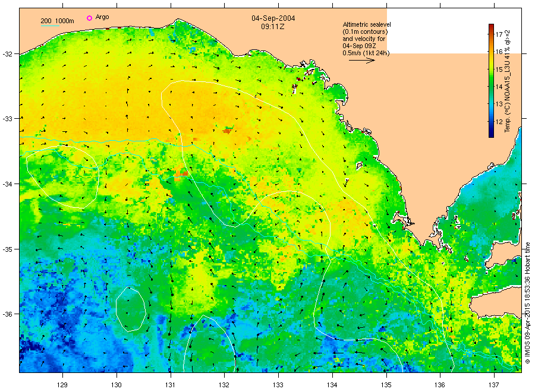This screenshot has width=535, height=392.
Task: Click the cyan depth contour legend line
Action: [x=50, y=26]
